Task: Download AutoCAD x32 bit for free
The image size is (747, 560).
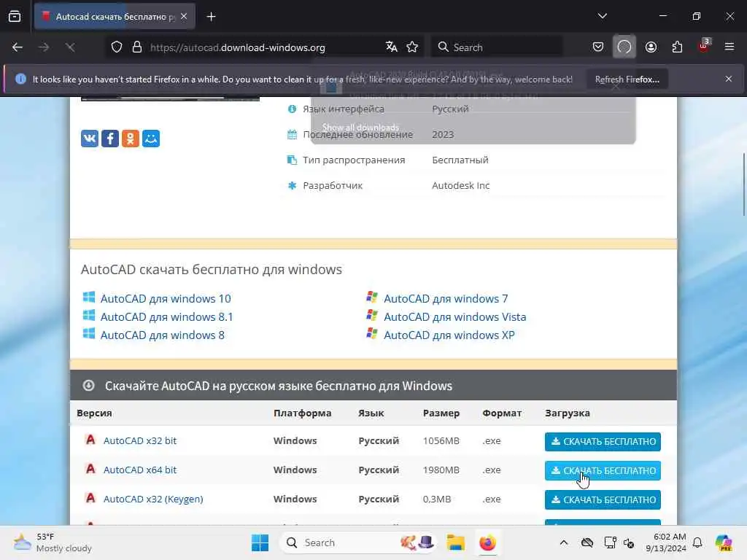Action: (603, 442)
